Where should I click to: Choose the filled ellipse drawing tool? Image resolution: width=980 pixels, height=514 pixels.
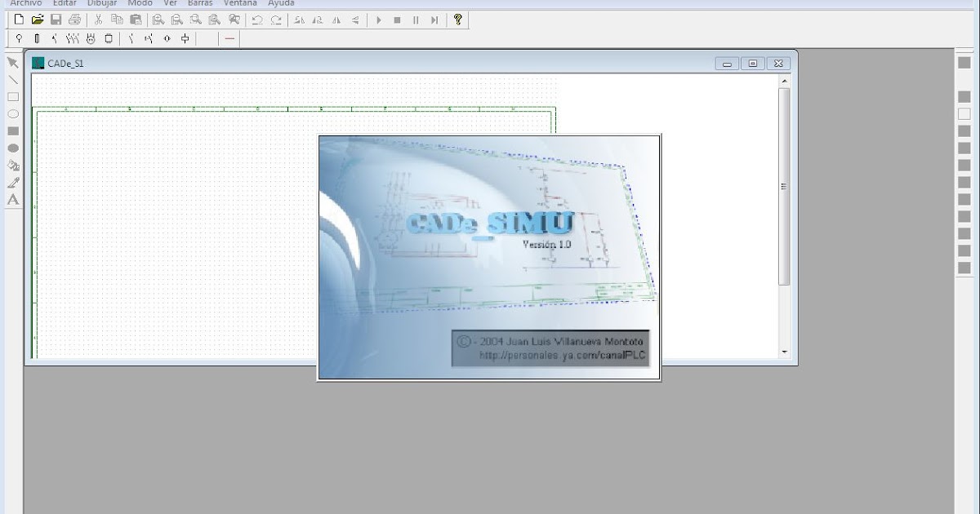13,148
